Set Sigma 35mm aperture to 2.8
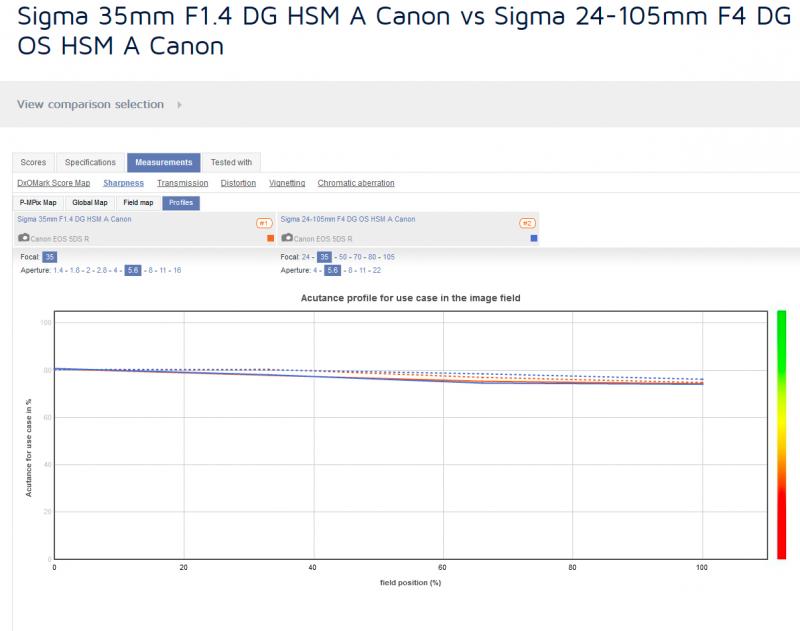The image size is (800, 631). point(102,270)
